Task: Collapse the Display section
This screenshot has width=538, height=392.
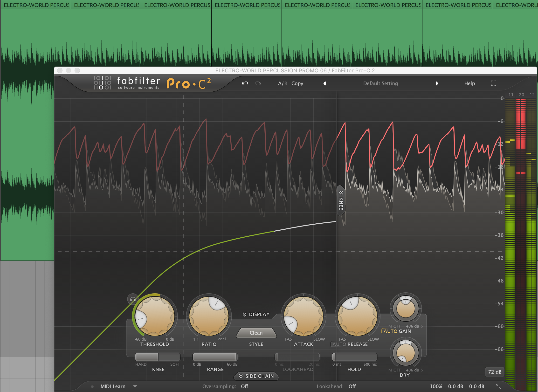Action: (256, 314)
